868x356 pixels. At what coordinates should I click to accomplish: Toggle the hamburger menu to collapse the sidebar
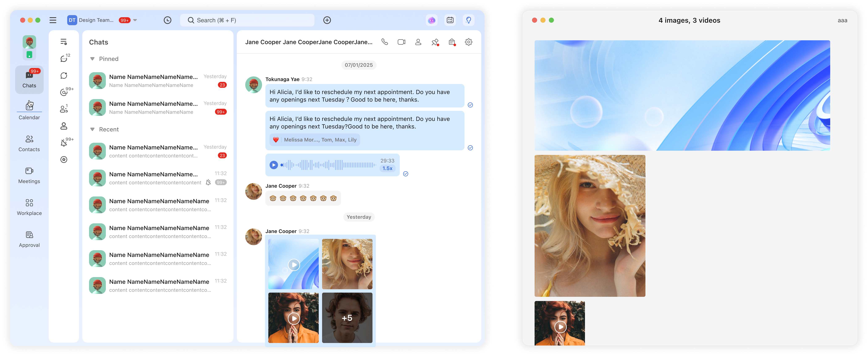53,20
